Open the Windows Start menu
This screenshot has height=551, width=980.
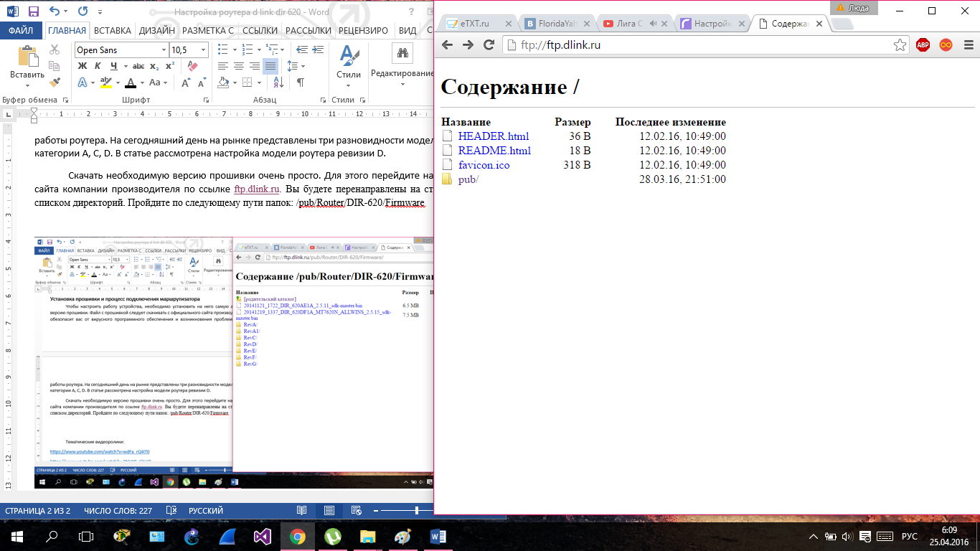click(17, 537)
